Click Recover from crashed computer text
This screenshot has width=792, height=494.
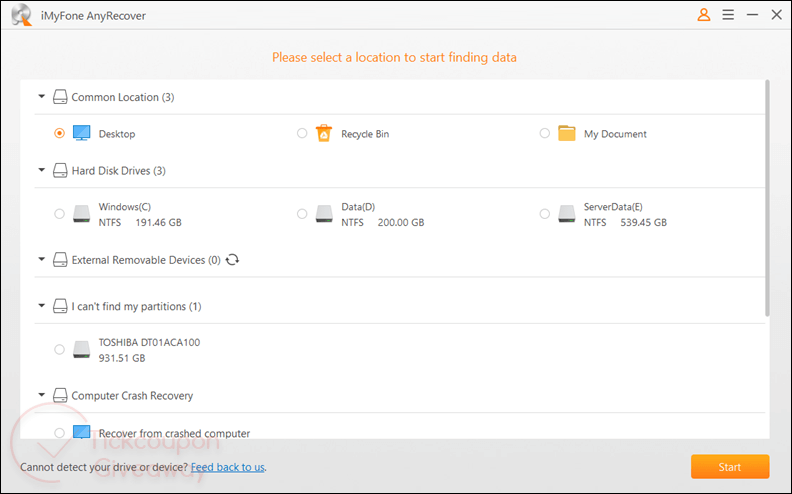174,433
